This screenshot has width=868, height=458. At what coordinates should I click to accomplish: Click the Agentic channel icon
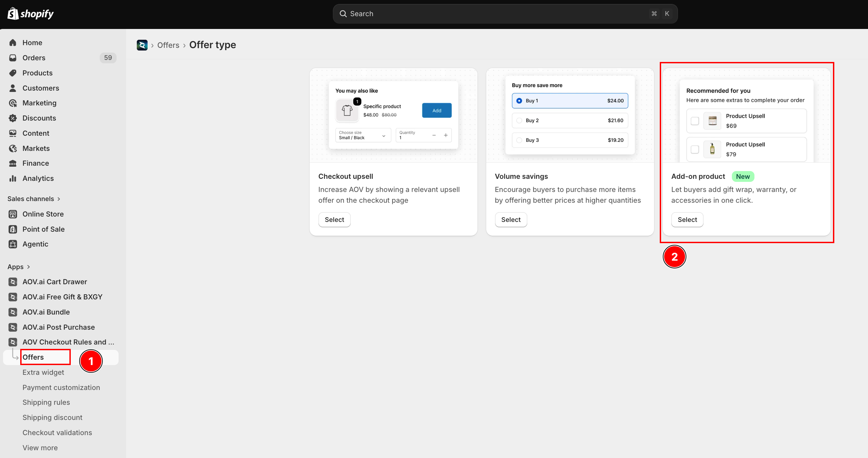tap(13, 244)
